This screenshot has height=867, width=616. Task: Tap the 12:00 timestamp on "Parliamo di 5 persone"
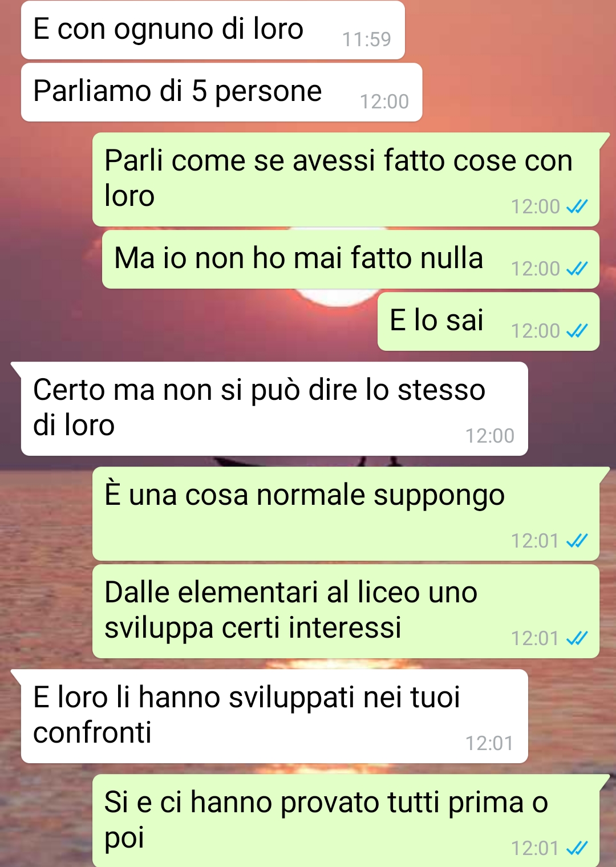click(384, 102)
